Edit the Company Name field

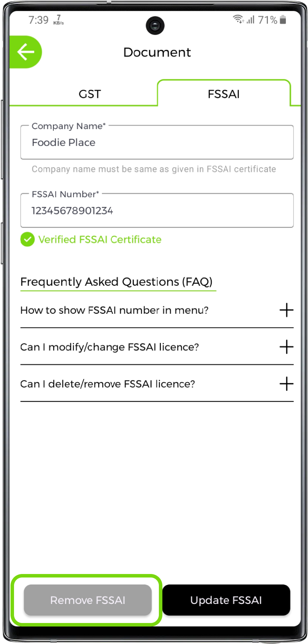click(x=157, y=143)
